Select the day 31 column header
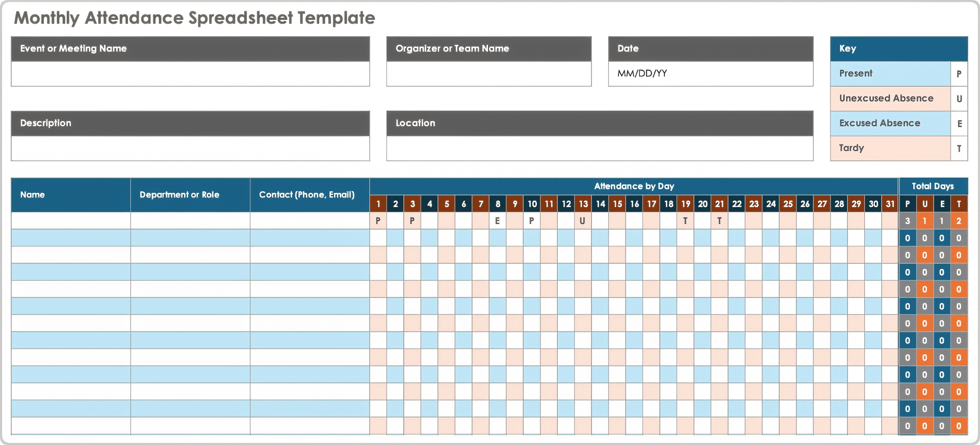Image resolution: width=980 pixels, height=445 pixels. [890, 204]
